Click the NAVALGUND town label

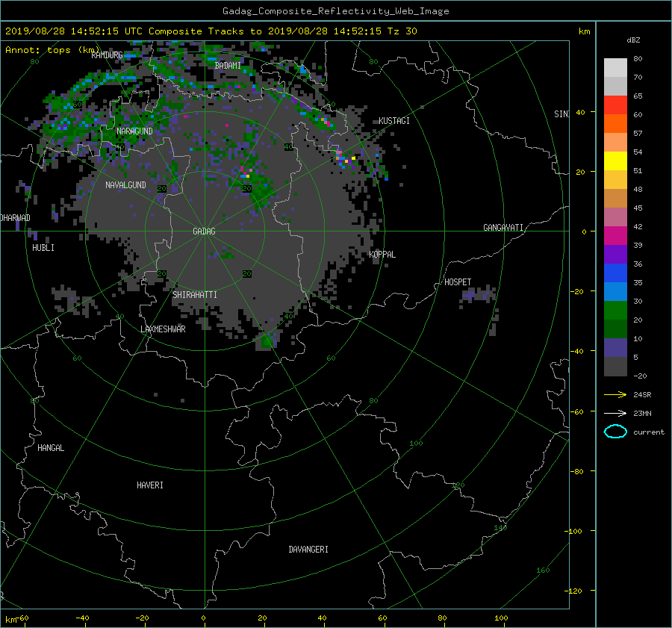(x=125, y=185)
